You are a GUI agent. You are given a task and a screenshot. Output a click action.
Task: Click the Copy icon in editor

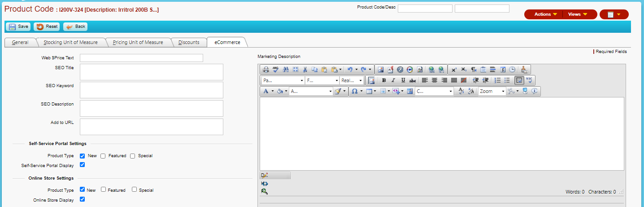click(314, 70)
